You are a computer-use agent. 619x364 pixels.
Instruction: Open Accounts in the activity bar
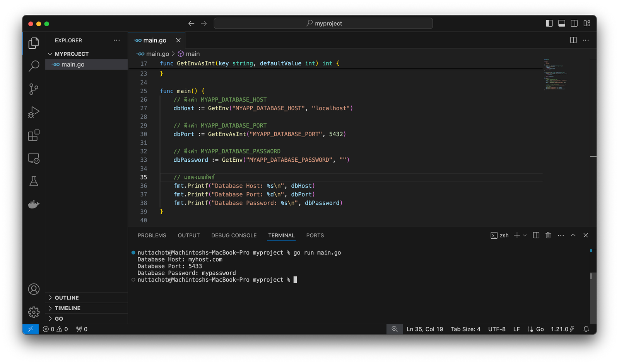(34, 289)
